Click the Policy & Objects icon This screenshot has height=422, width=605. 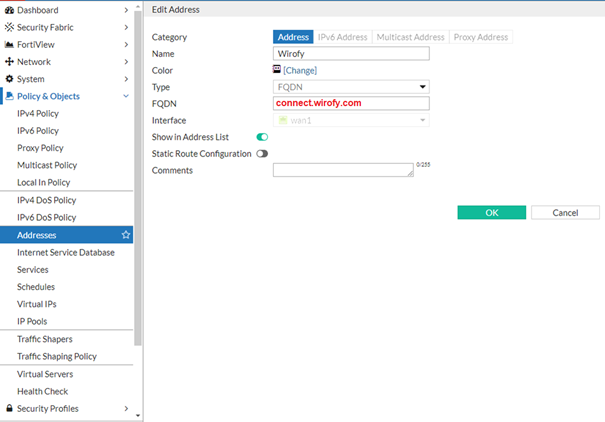coord(9,97)
